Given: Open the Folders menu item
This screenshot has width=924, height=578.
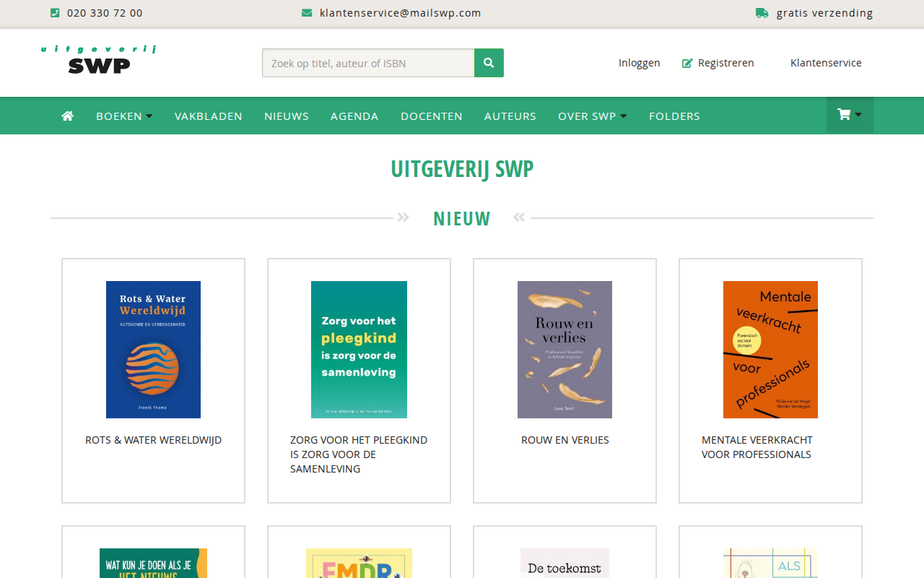Looking at the screenshot, I should [x=674, y=116].
